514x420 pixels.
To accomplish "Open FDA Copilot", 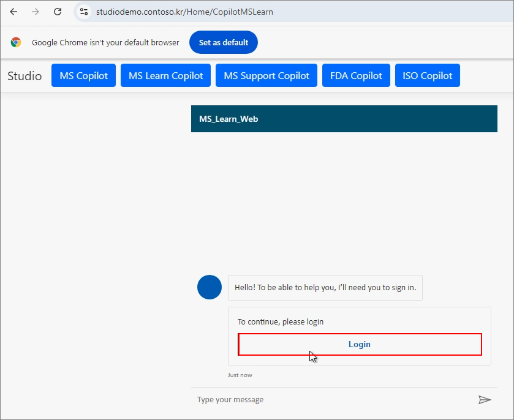I will (356, 75).
